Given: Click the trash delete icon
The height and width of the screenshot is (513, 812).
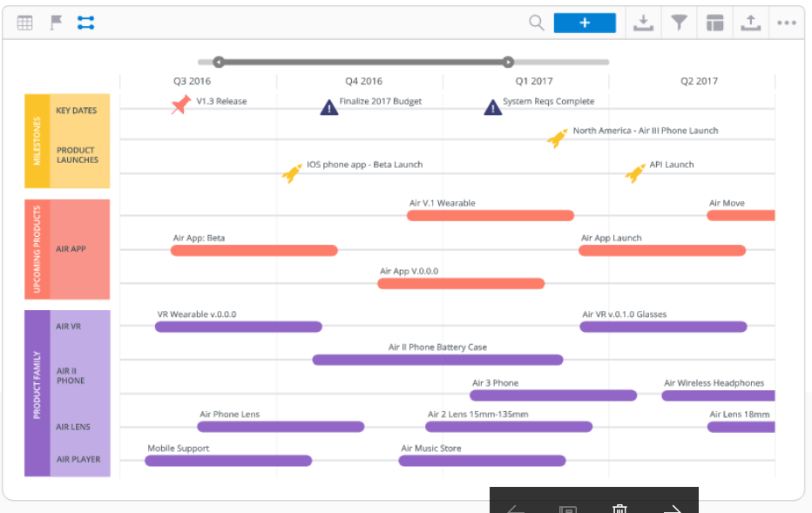Looking at the screenshot, I should click(x=619, y=509).
